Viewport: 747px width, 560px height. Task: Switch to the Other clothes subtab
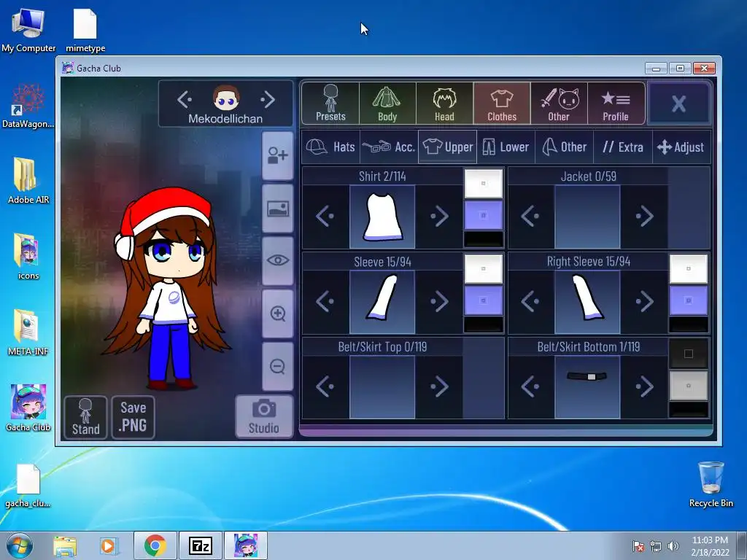[565, 147]
